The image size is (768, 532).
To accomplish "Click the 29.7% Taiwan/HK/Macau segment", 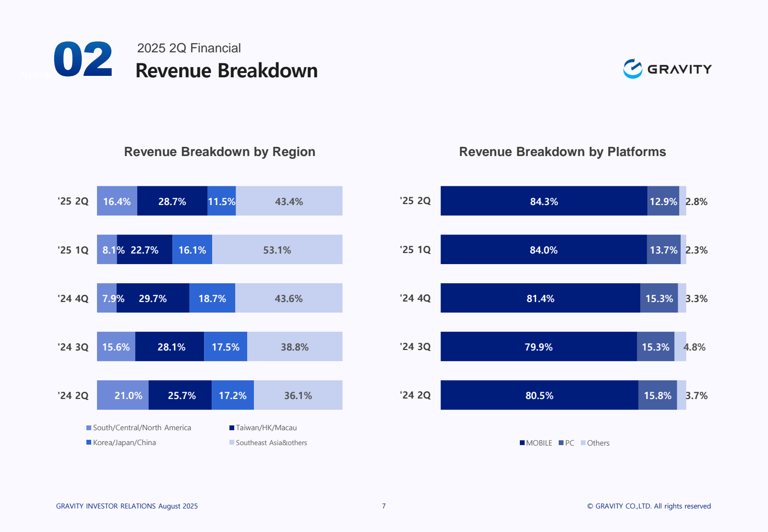I will pos(153,298).
